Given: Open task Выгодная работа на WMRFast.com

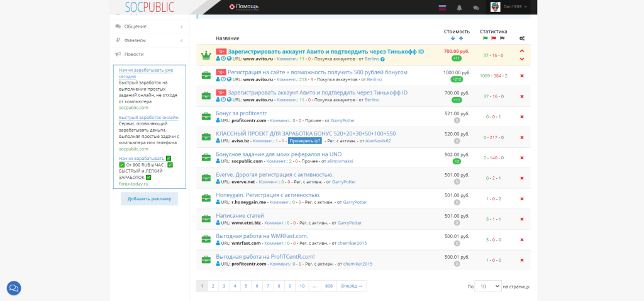Looking at the screenshot, I should coord(262,236).
